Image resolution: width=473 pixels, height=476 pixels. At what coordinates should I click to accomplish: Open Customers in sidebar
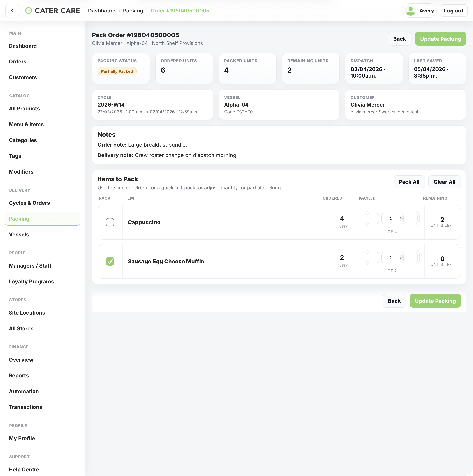pyautogui.click(x=23, y=77)
